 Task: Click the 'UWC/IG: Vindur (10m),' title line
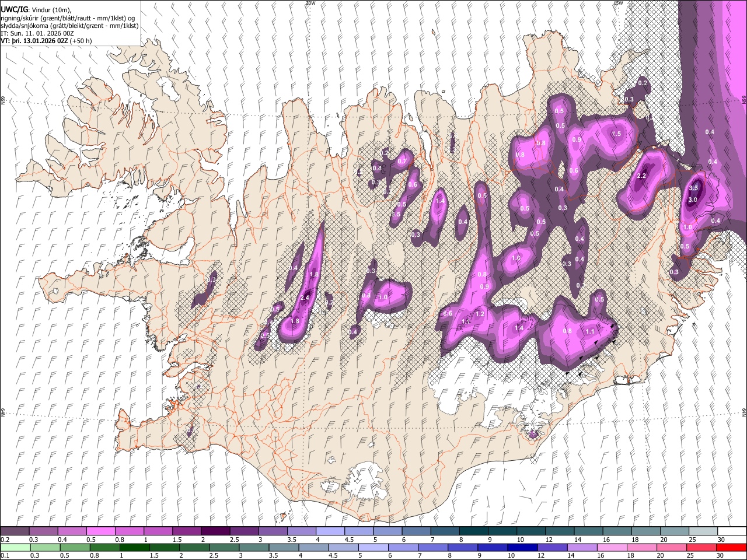(x=36, y=9)
